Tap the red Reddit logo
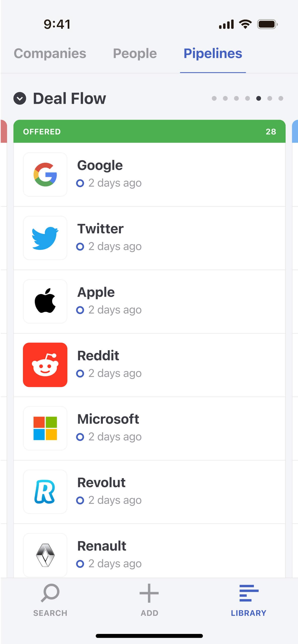 (45, 365)
